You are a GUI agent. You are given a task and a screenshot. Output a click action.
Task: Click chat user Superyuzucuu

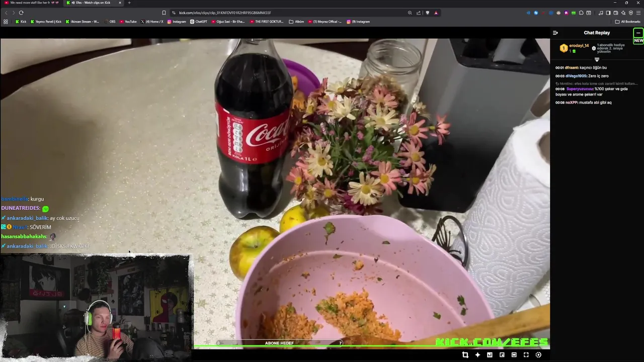(580, 89)
